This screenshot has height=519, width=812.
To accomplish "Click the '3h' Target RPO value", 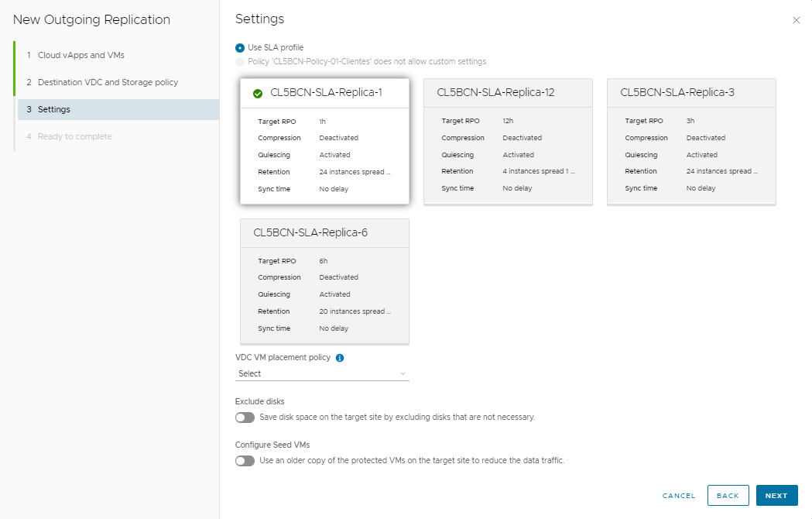I will pyautogui.click(x=690, y=121).
